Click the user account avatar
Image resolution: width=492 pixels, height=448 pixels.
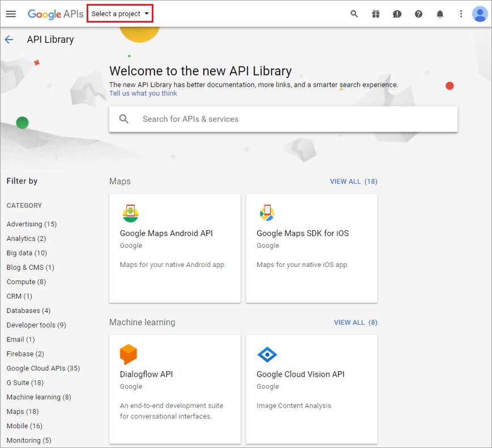(480, 14)
